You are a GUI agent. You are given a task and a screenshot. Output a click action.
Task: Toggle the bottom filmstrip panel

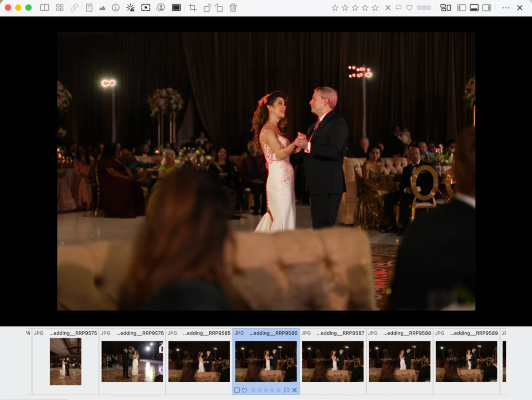tap(474, 8)
